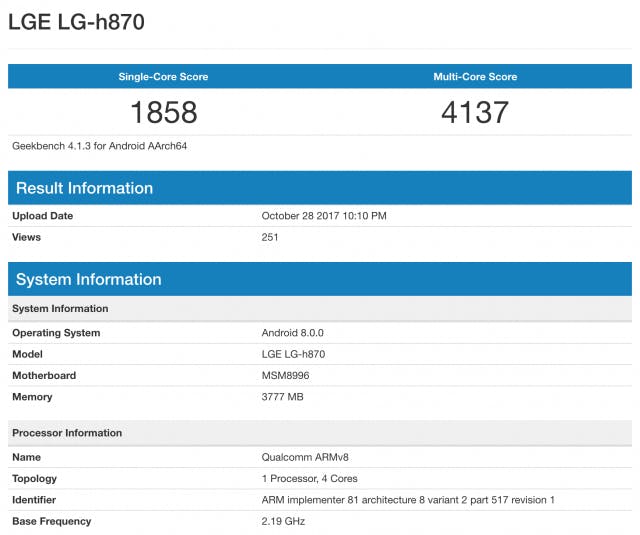This screenshot has width=640, height=535.
Task: Click the Motherboard label
Action: click(x=44, y=375)
